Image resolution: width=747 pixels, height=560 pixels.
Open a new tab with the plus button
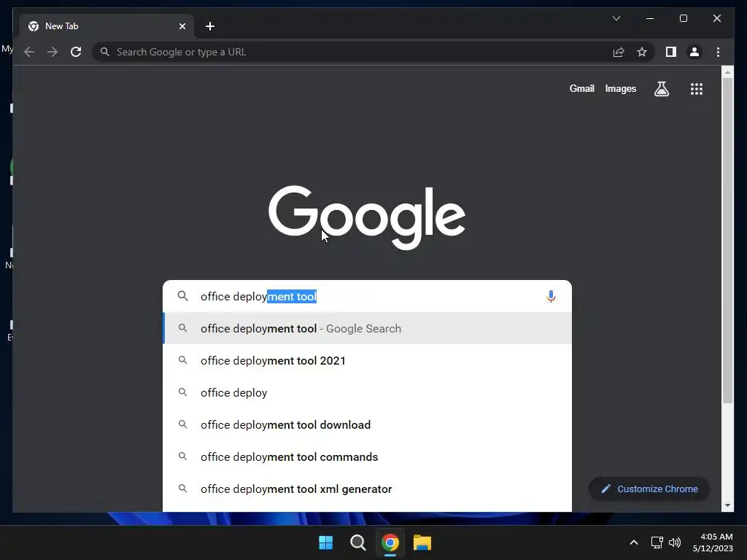[x=210, y=26]
